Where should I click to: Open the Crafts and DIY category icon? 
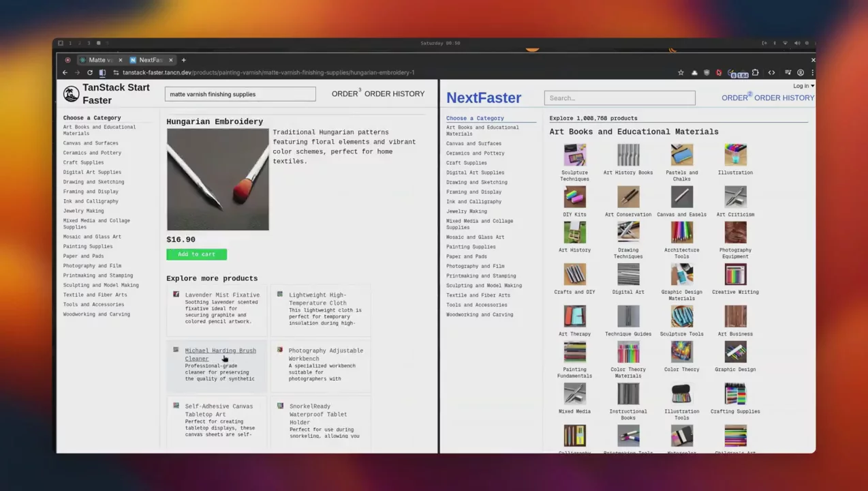click(x=574, y=275)
